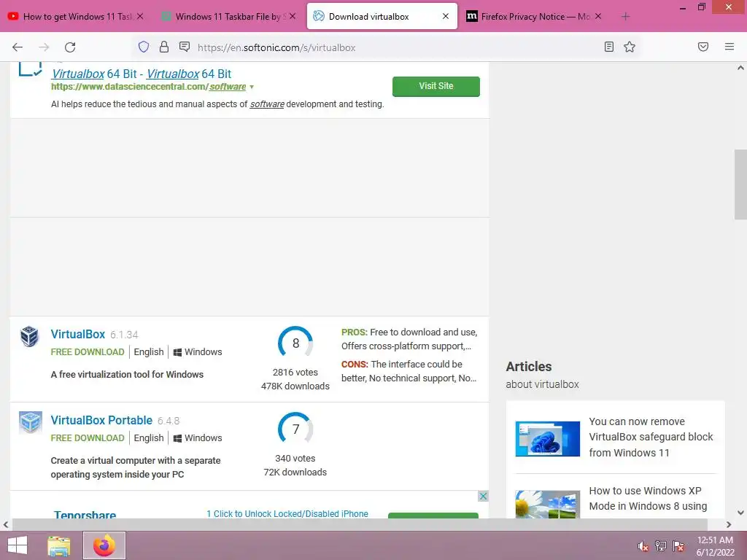Open the Unlock Locked/Disabled iPhone ad link
Screen dimensions: 747x560
point(287,514)
